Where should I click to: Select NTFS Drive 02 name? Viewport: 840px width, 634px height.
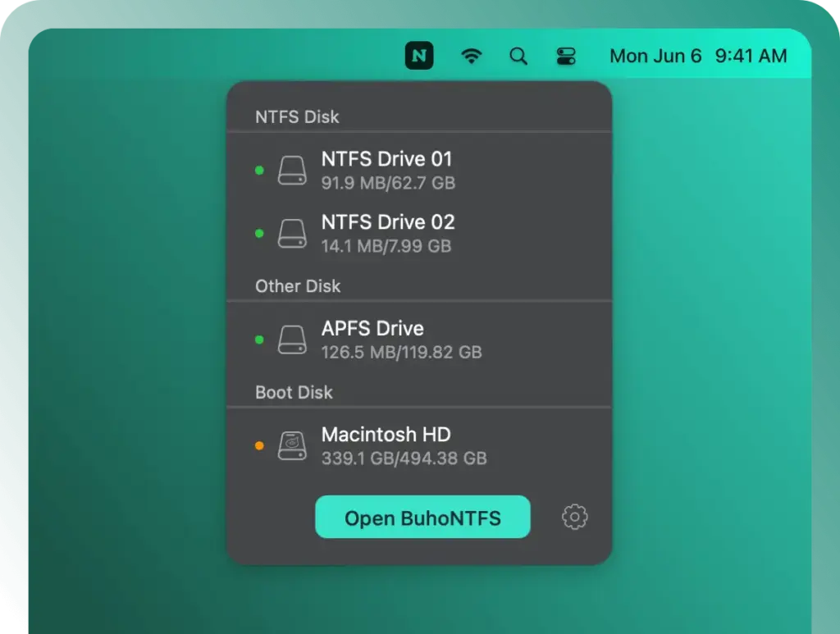tap(388, 222)
